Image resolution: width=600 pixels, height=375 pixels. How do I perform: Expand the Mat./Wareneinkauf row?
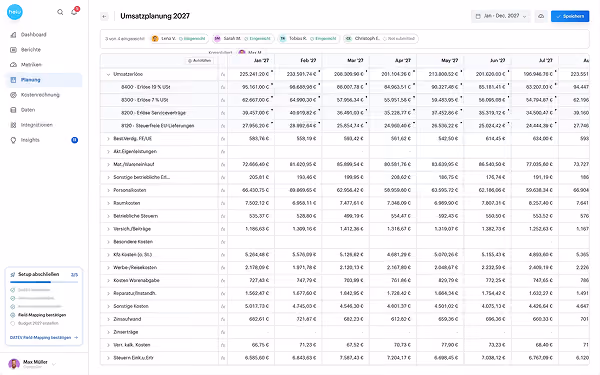[108, 165]
